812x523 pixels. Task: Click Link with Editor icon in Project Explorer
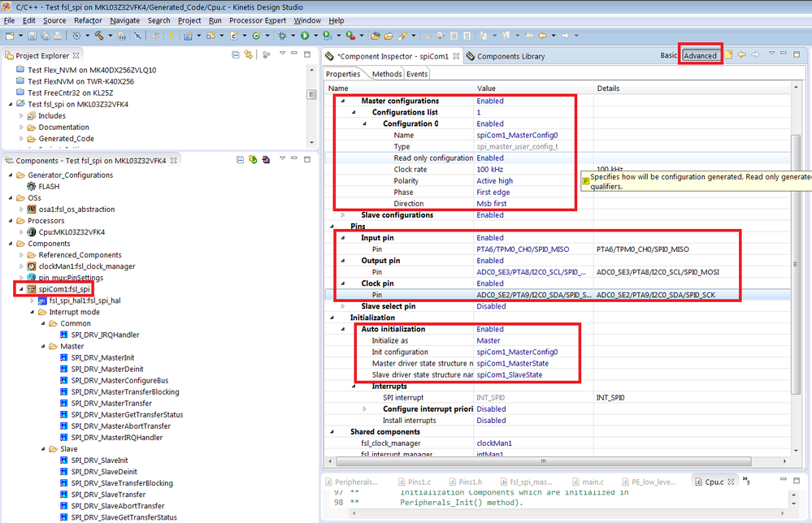249,55
